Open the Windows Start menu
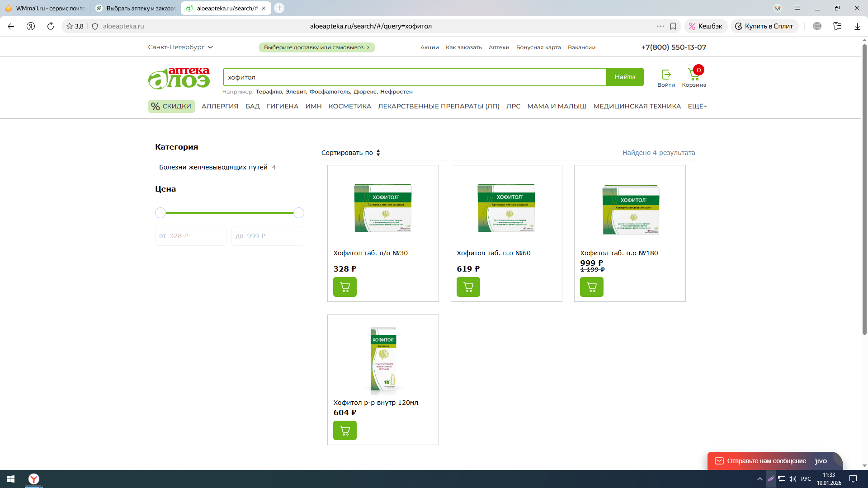 click(x=11, y=479)
